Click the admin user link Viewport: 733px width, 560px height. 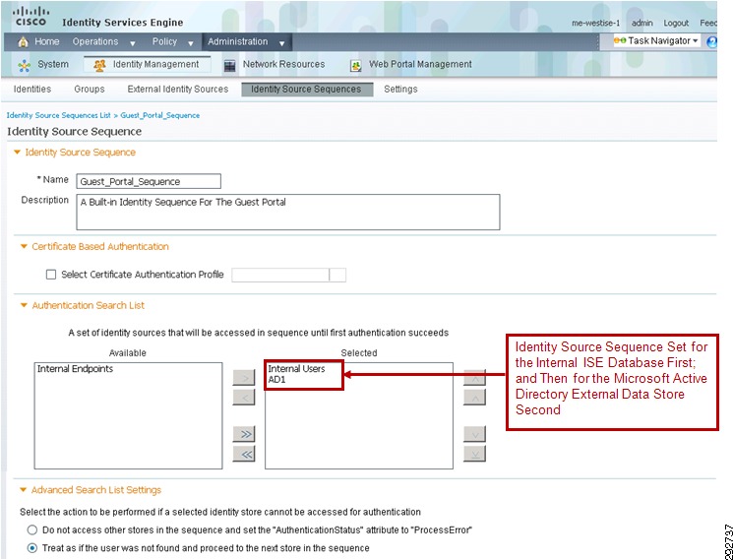click(641, 23)
